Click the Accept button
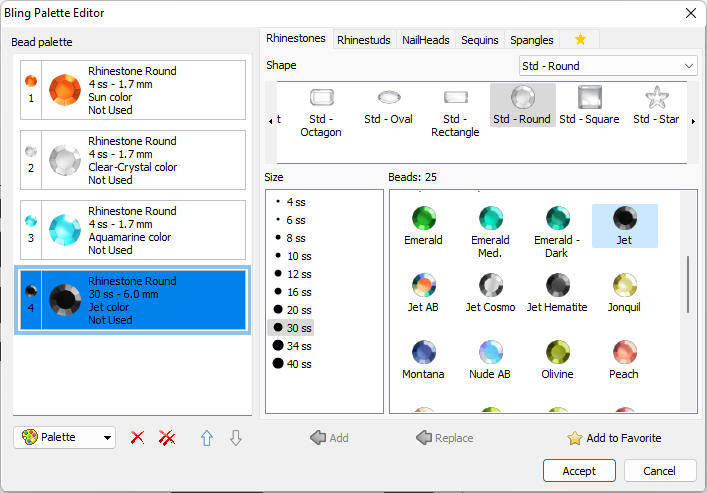 (579, 471)
